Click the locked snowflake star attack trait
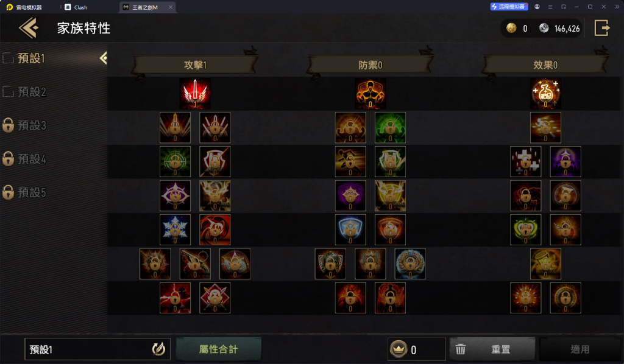Viewport: 624px width, 364px height. (x=175, y=229)
